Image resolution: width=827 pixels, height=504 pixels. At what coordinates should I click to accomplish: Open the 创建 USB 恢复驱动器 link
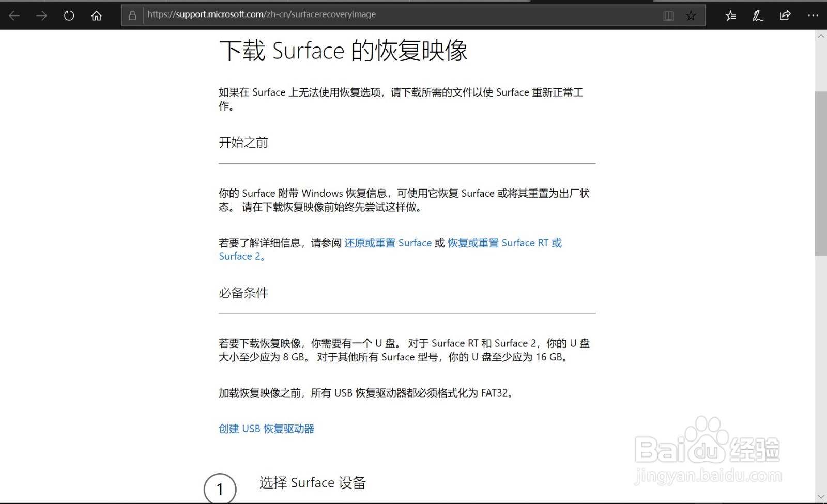267,429
